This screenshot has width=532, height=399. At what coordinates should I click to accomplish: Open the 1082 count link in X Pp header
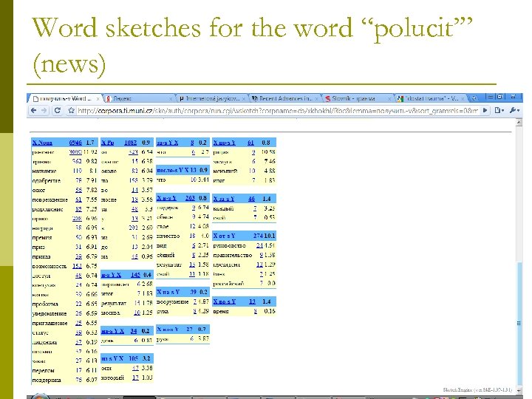[x=130, y=143]
